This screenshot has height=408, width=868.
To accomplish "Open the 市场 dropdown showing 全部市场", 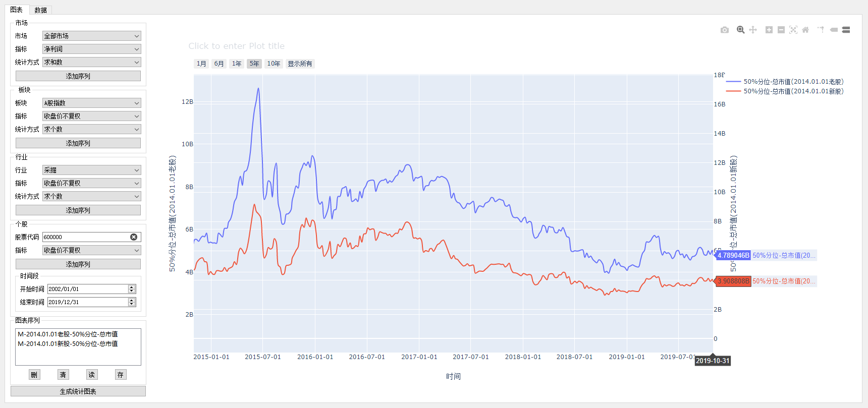I will [x=91, y=36].
